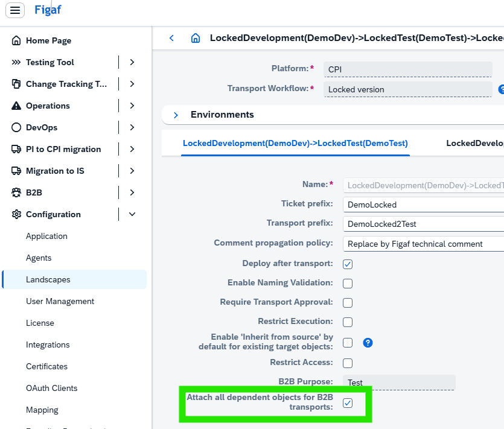
Task: Edit the Transport prefix field
Action: [x=423, y=224]
